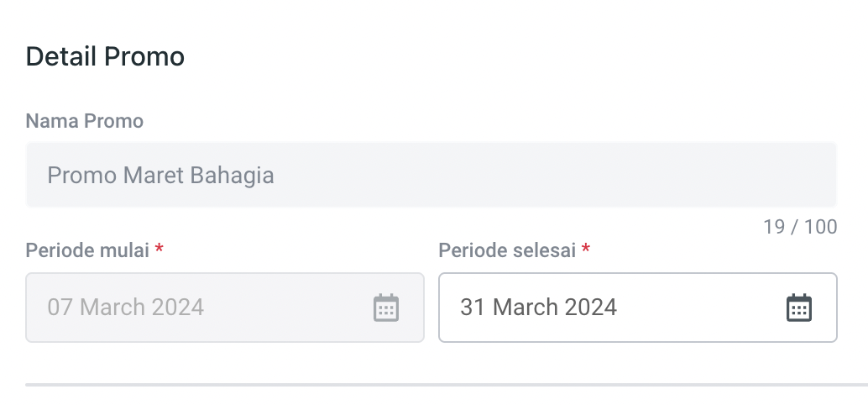Image resolution: width=868 pixels, height=405 pixels.
Task: Click the calendar icon in Periode mulai
Action: click(385, 308)
